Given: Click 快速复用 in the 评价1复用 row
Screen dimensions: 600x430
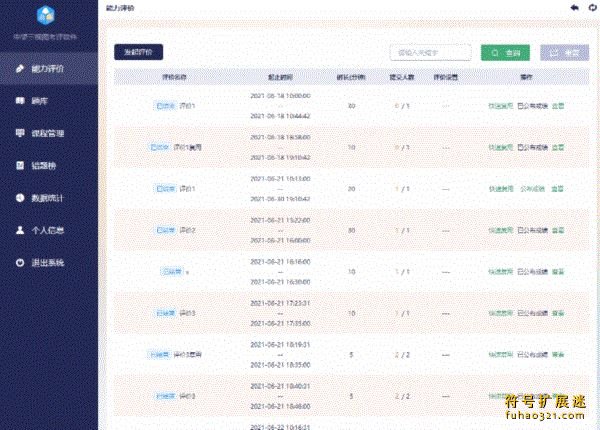Looking at the screenshot, I should (501, 147).
